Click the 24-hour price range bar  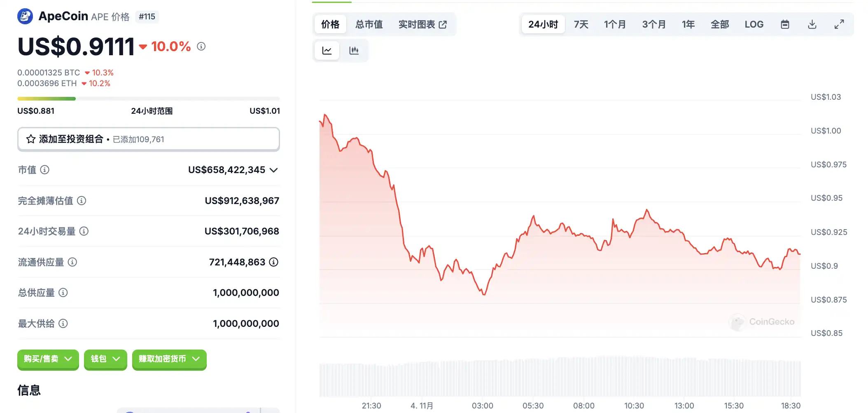[148, 99]
